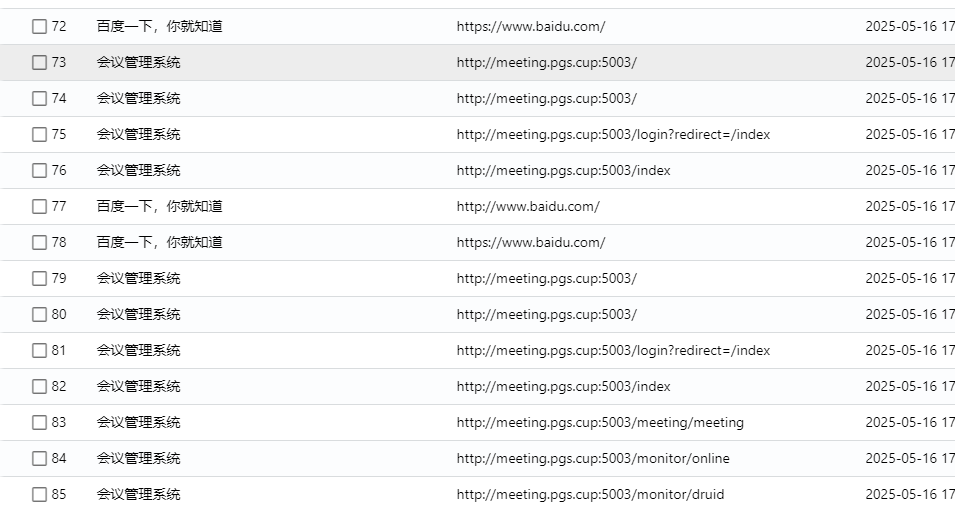Mark the checkbox for row 85
The width and height of the screenshot is (955, 508).
point(39,493)
